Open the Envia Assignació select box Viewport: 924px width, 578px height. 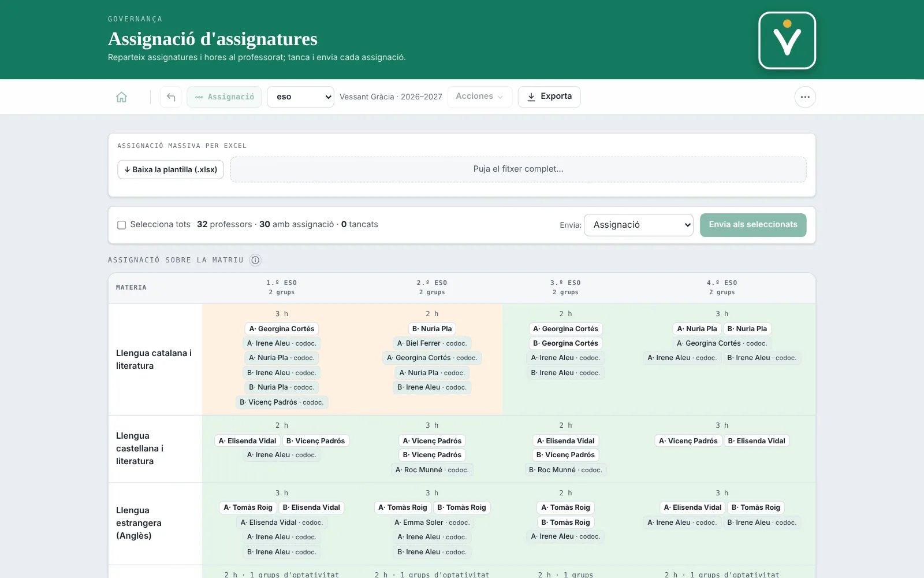tap(639, 225)
